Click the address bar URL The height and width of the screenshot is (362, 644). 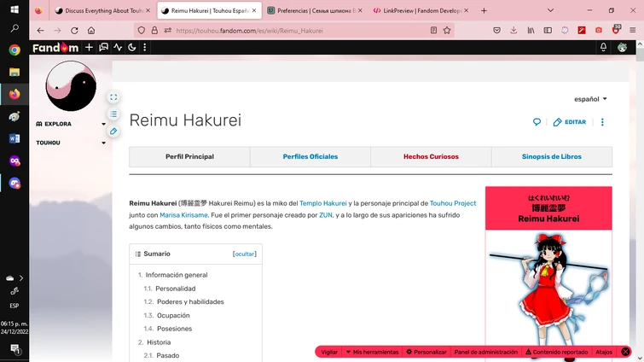(x=249, y=31)
